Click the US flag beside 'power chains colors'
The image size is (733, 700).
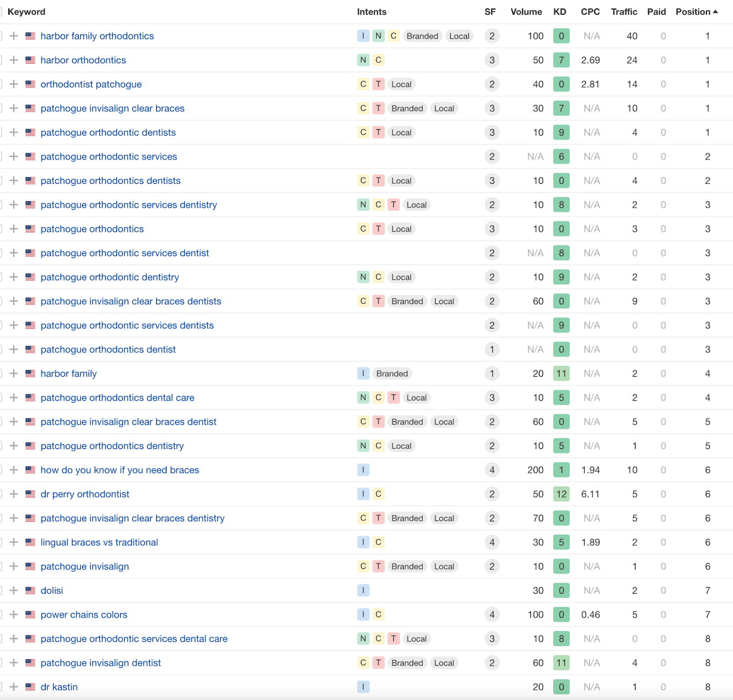click(x=30, y=614)
